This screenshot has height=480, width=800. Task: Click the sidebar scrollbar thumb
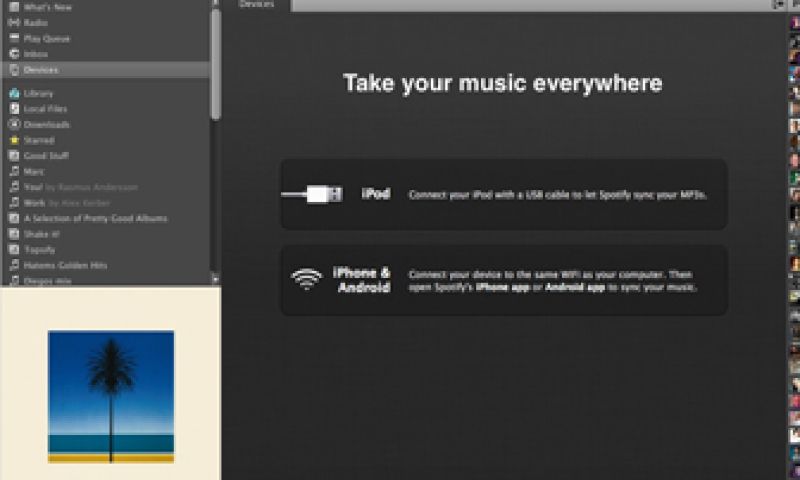tap(215, 64)
